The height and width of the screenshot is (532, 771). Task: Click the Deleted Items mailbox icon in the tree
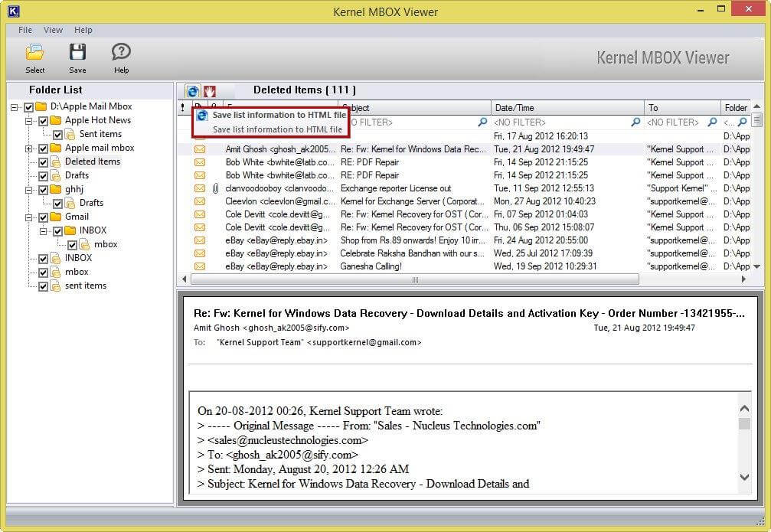click(56, 162)
